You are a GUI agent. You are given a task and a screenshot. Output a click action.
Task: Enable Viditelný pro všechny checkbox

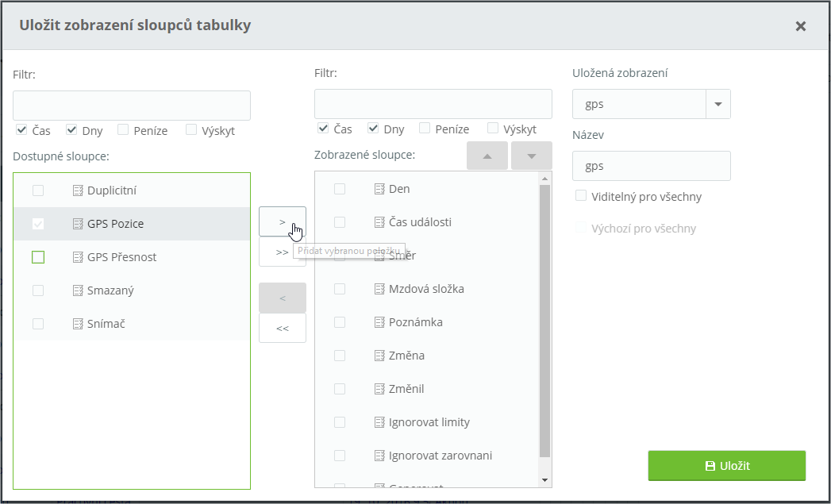click(x=581, y=196)
